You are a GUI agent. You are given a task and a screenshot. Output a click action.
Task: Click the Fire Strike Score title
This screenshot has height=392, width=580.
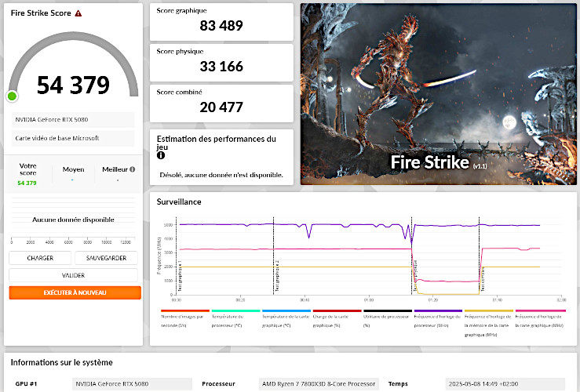point(41,13)
